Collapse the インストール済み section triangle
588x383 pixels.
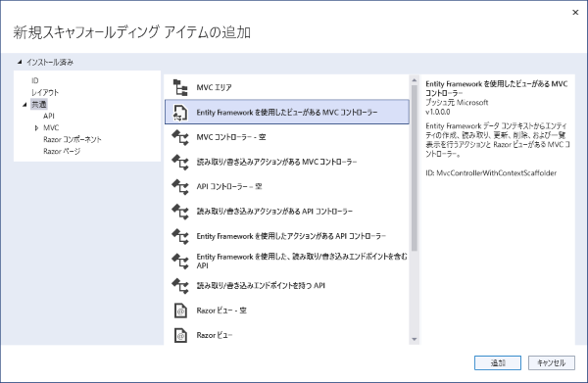pos(20,62)
